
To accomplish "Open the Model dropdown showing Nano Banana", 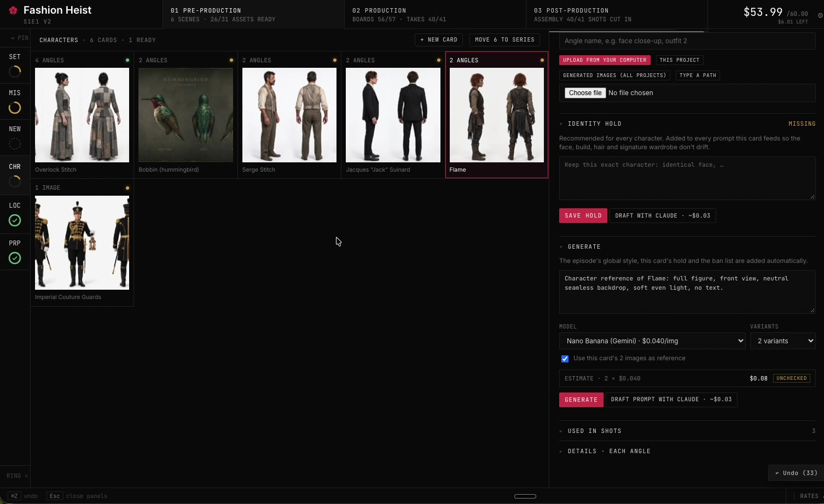I will tap(652, 341).
